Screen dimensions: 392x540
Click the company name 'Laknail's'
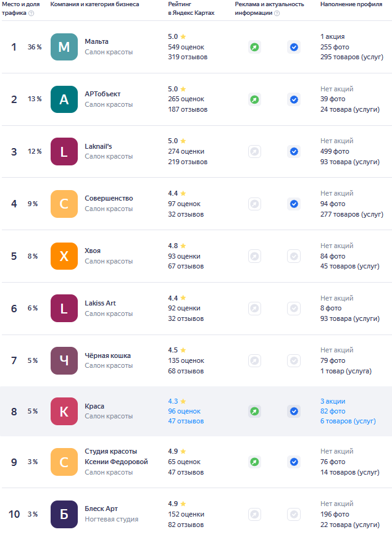(98, 146)
